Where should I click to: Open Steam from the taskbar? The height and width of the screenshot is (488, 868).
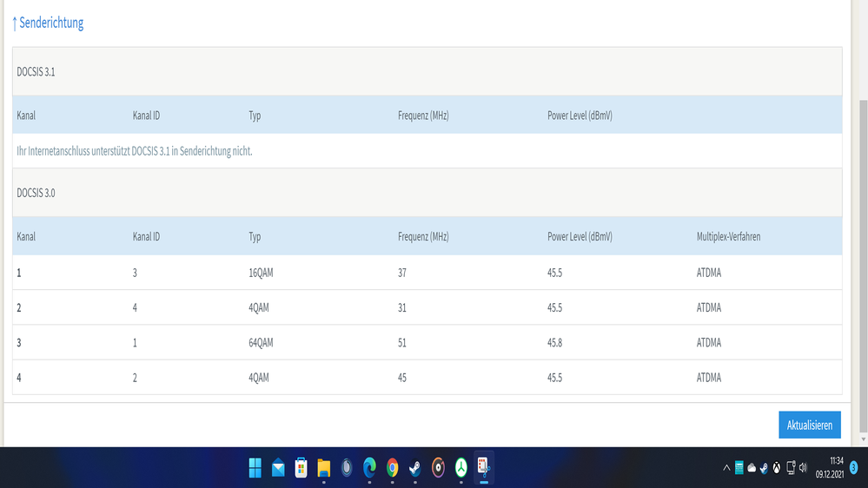[x=415, y=468]
